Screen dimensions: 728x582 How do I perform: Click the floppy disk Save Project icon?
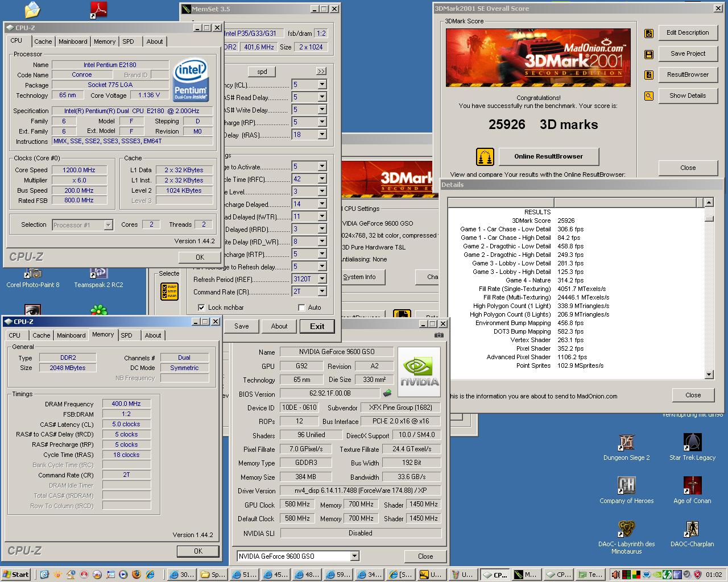pos(649,55)
